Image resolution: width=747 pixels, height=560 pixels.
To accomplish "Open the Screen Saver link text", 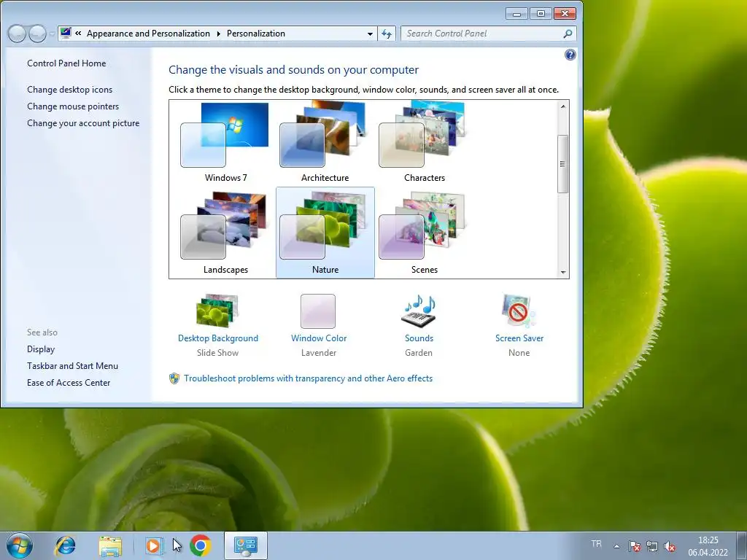I will pos(519,338).
